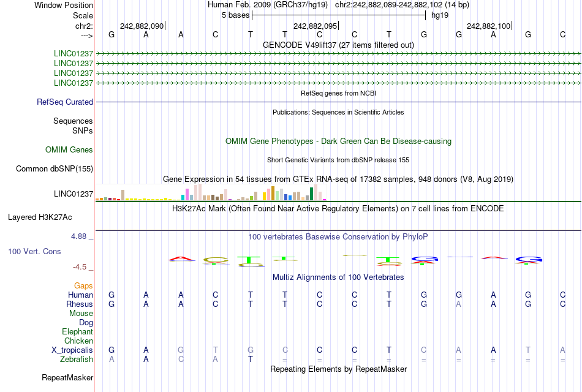
Task: Click the Layered H3K27Ac label
Action: click(x=40, y=217)
